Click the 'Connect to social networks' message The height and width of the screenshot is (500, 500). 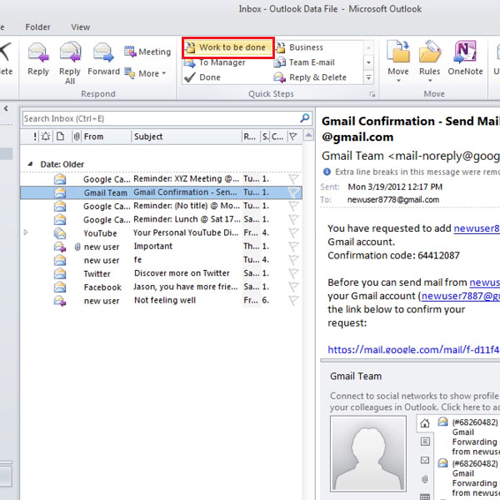415,401
